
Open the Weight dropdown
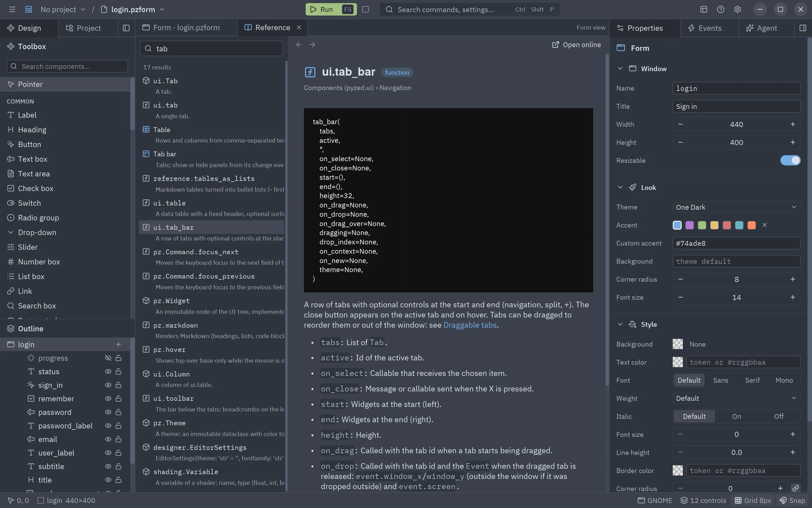coord(736,398)
